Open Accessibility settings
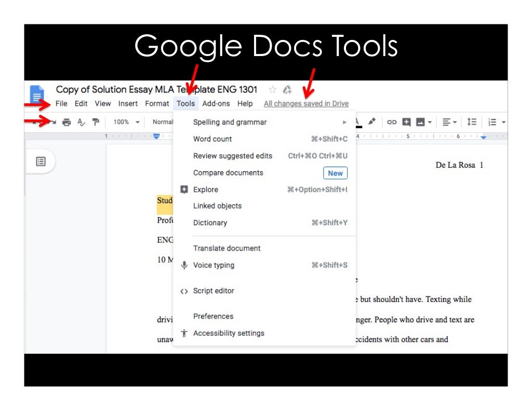Viewport: 532px width, 411px height. (264, 333)
